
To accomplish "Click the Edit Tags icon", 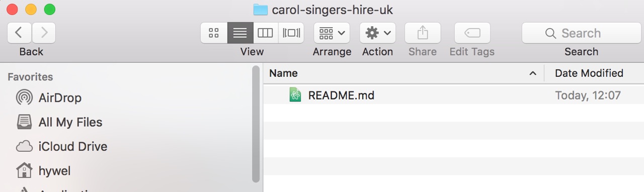I will click(472, 33).
